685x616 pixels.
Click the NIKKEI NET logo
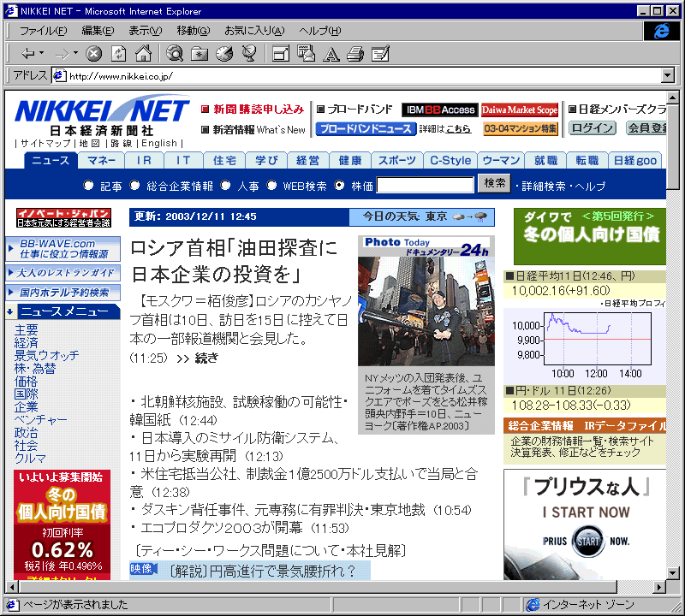coord(102,115)
